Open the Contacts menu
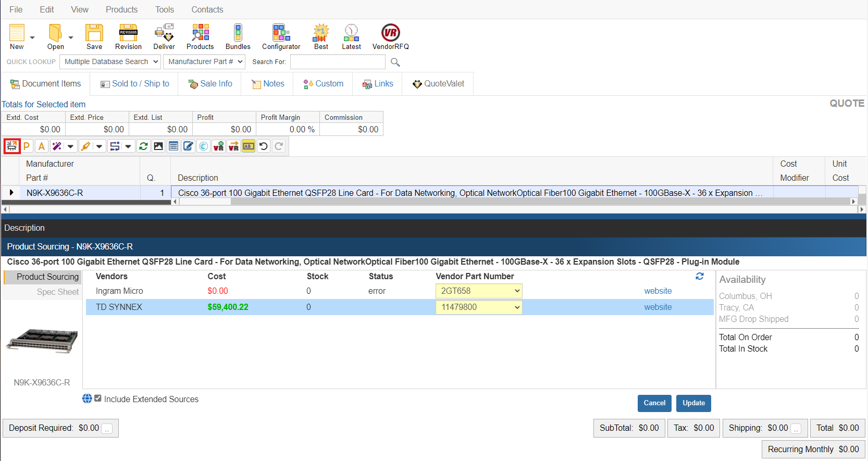This screenshot has height=461, width=868. [207, 9]
